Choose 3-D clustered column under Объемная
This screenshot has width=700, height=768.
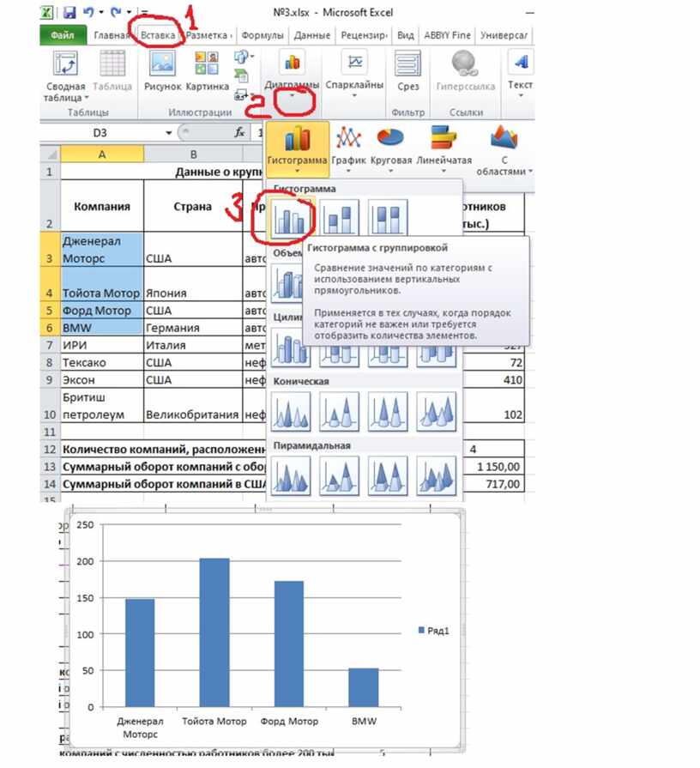pyautogui.click(x=287, y=282)
